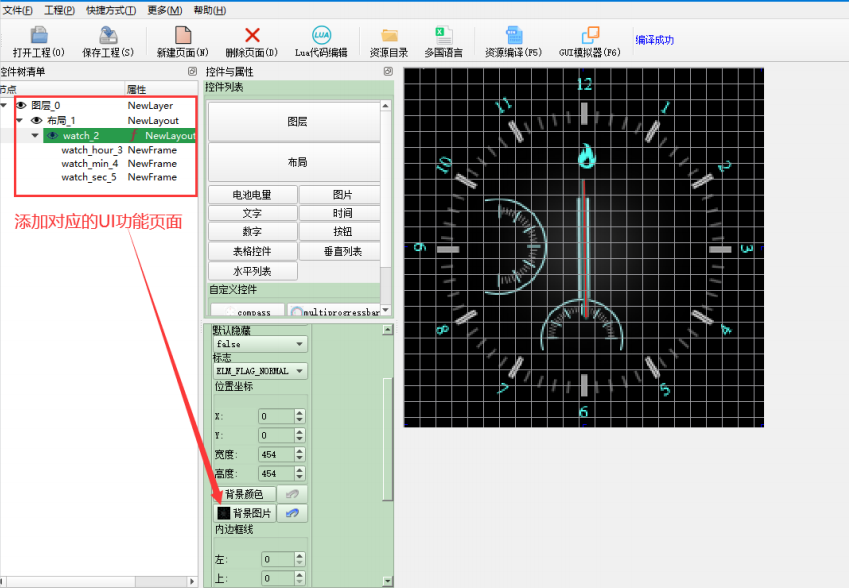The height and width of the screenshot is (588, 849).
Task: Undock the 控件与属性 panel
Action: (x=388, y=71)
